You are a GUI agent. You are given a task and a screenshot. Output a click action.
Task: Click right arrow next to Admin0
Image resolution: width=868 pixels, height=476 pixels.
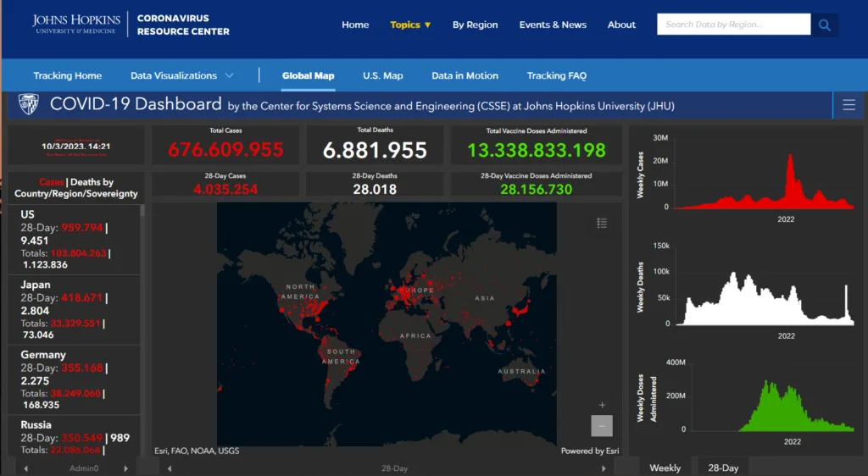point(126,468)
